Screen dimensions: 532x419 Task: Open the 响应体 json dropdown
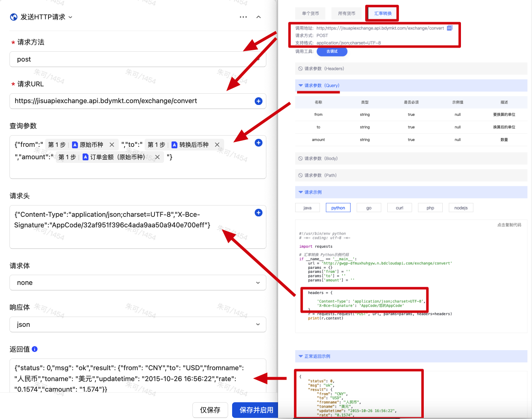[x=138, y=325]
